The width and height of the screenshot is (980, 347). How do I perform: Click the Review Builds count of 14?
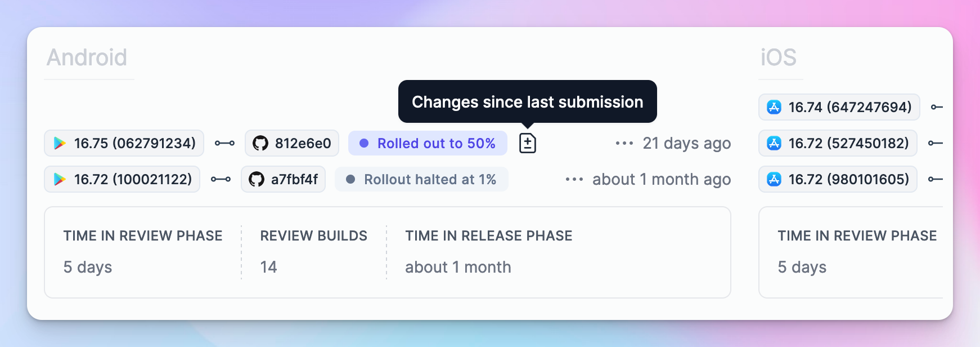tap(268, 267)
